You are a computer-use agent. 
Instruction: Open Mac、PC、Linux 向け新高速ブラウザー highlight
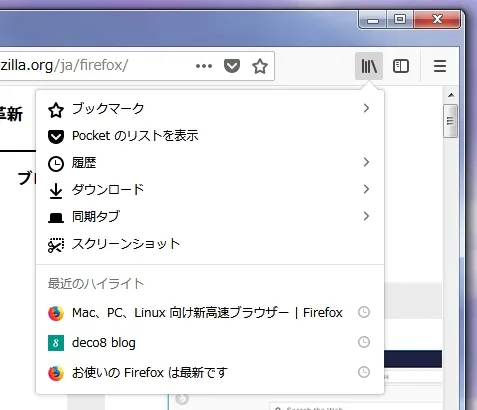point(210,313)
